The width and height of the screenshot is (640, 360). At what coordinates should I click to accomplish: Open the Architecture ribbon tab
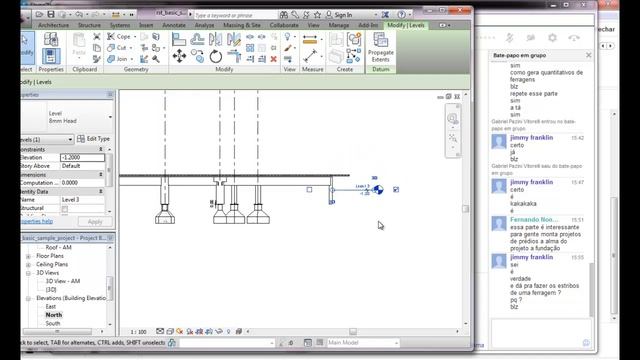(x=53, y=25)
